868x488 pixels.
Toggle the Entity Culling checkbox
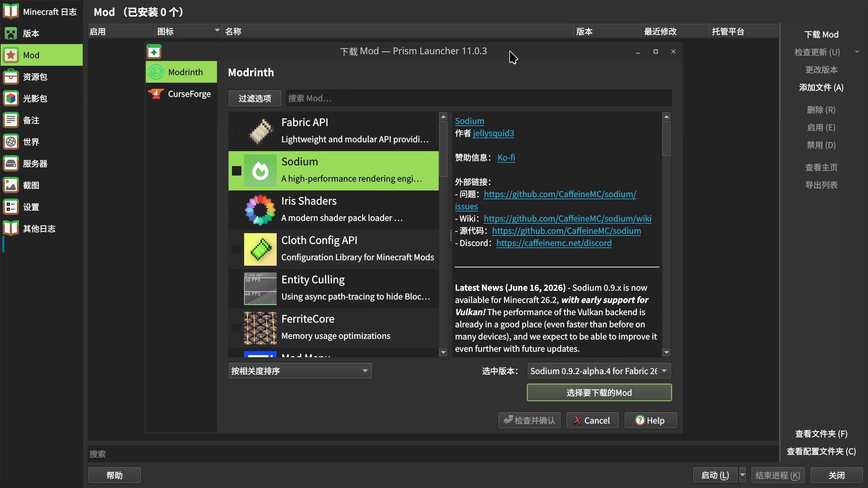(x=237, y=289)
